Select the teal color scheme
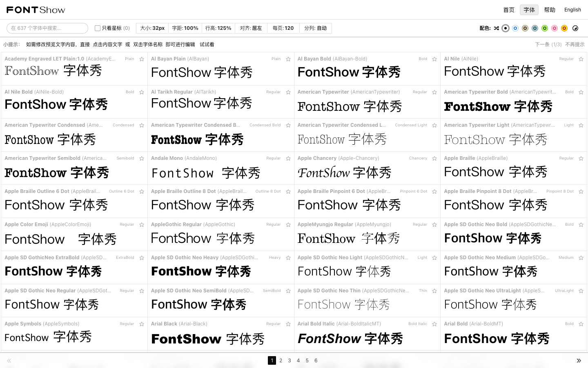Image resolution: width=588 pixels, height=368 pixels. click(535, 28)
